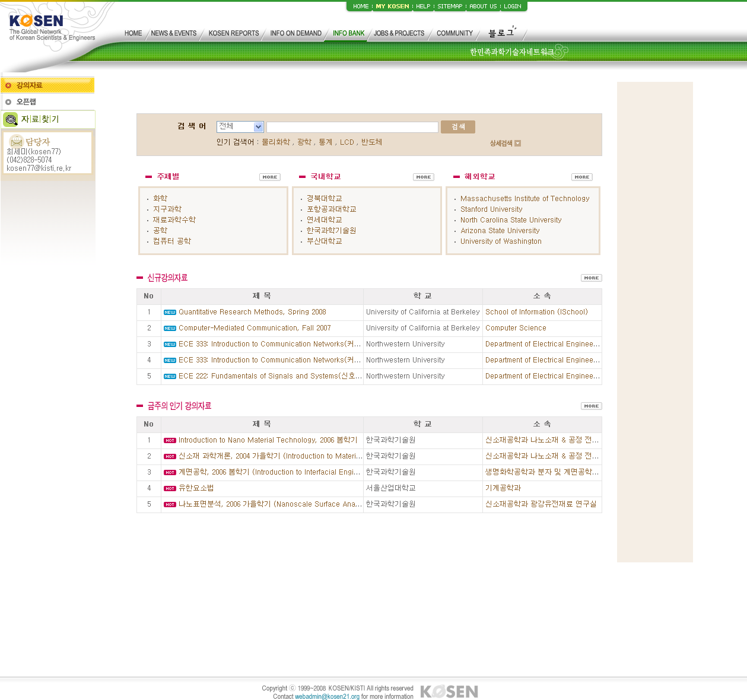This screenshot has width=747, height=700.
Task: Click HOME in top utility bar
Action: click(361, 7)
